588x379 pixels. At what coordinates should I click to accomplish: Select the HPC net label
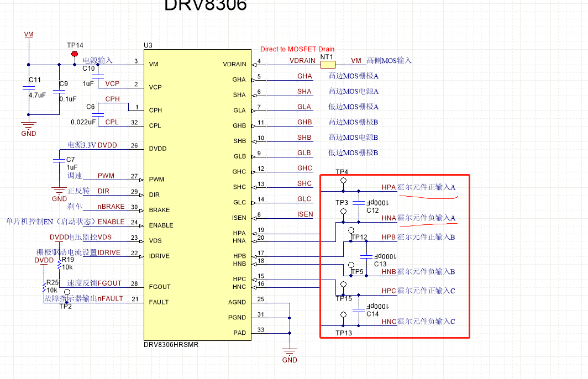click(389, 291)
